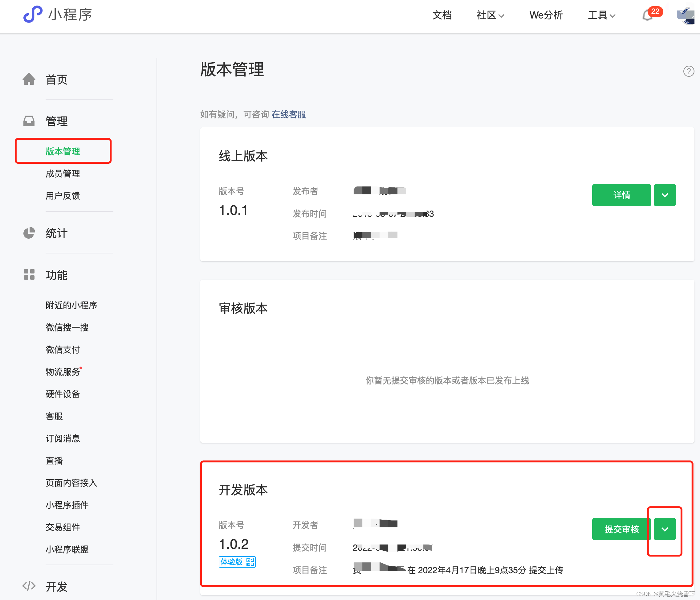Expand options beside 提交审核
Viewport: 700px width, 600px height.
(664, 529)
